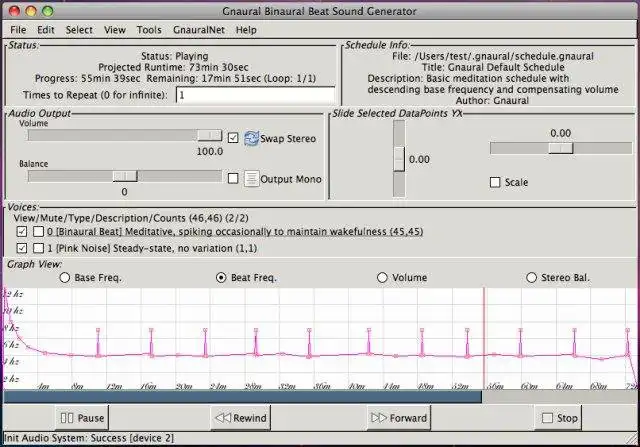Screen dimensions: 640x447
Task: Click the Init Audio System status message
Action: click(89, 438)
